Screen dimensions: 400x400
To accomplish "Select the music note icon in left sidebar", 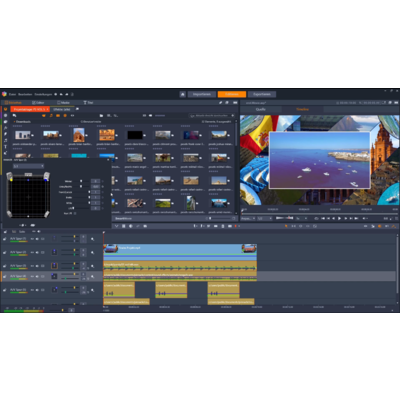I will [5, 140].
